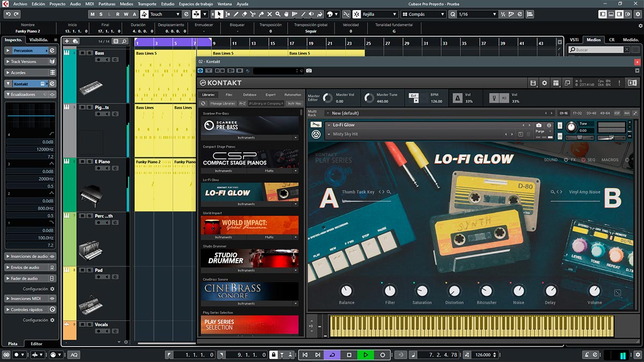Click the Kontakt metronome icon
Screen dimensions: 644x362
(457, 98)
